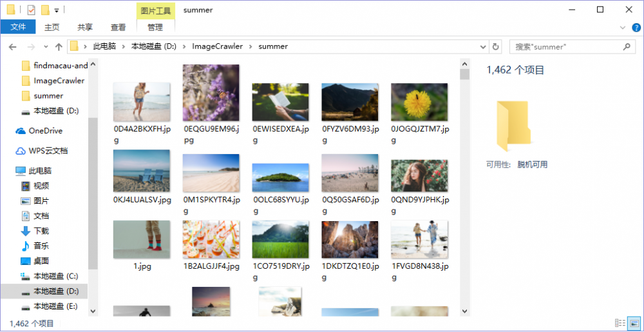Switch to details view layout icon
Image resolution: width=644 pixels, height=332 pixels.
coord(621,324)
